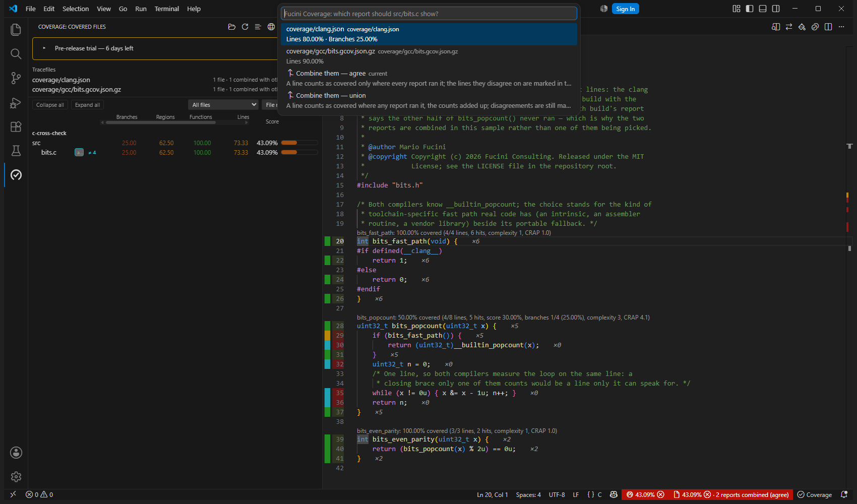
Task: Click the horizontal scrollbar under the coverage column headers
Action: click(x=160, y=122)
